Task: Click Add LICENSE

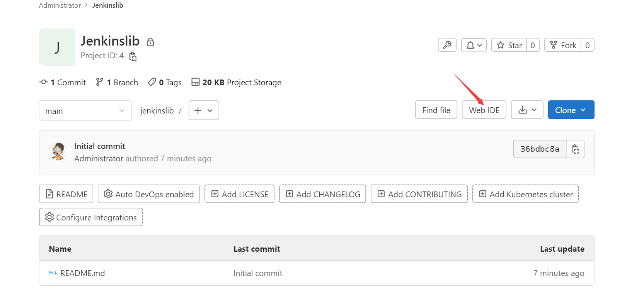Action: pos(239,194)
